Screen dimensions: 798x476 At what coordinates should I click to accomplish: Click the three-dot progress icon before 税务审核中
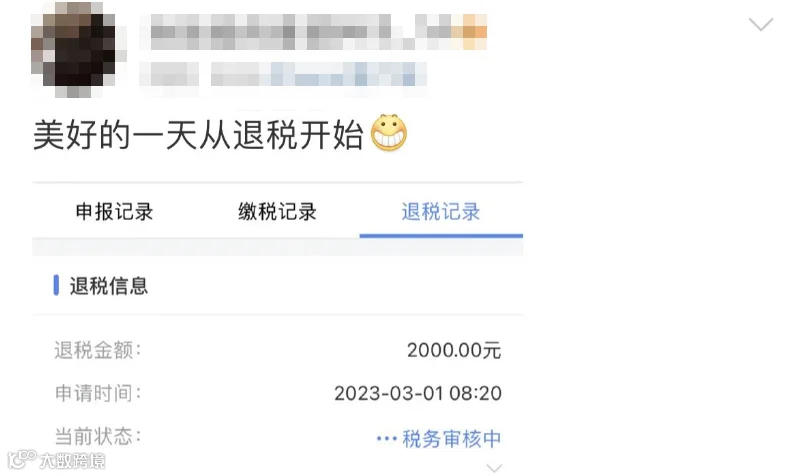[386, 438]
